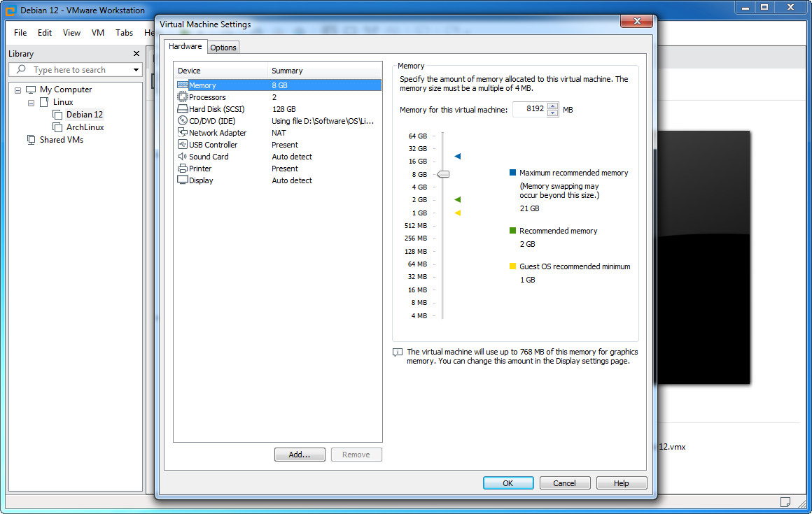Viewport: 812px width, 514px height.
Task: Select the Hard Disk (SCSI) icon
Action: (x=182, y=108)
